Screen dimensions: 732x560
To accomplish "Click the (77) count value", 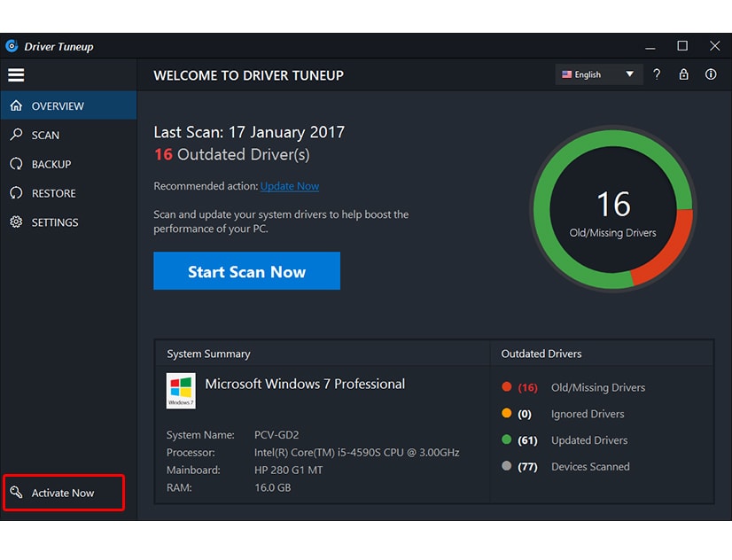I will coord(527,467).
